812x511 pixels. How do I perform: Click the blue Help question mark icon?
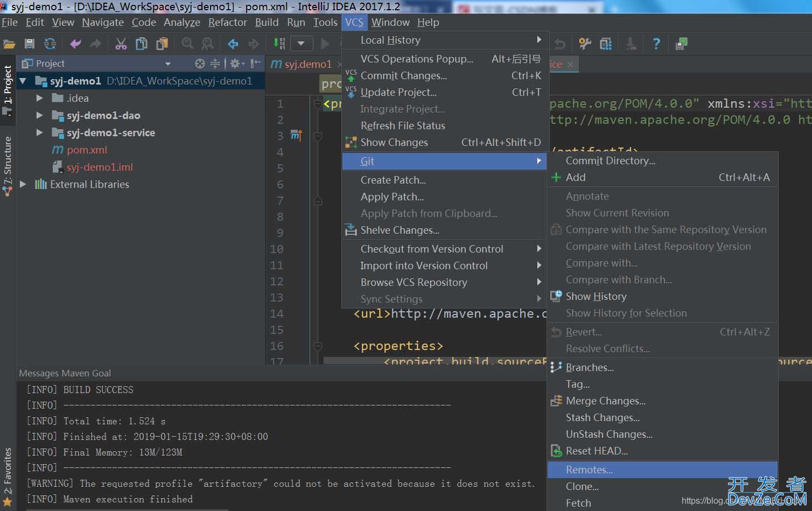click(656, 44)
